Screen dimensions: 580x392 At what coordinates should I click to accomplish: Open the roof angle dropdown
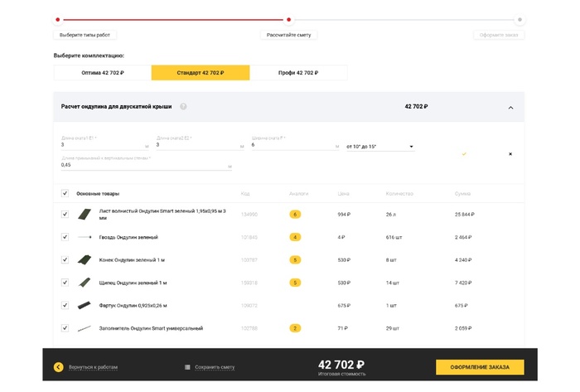[x=380, y=147]
